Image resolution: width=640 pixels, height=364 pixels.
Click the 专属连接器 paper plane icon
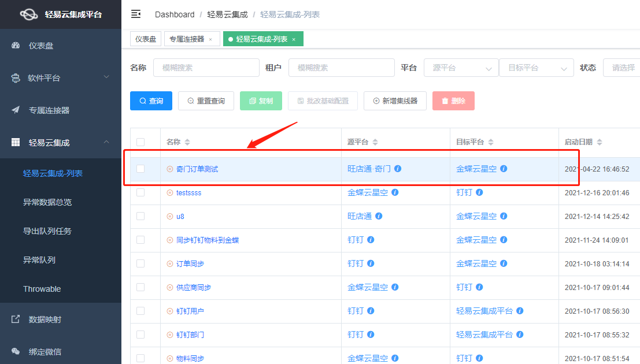pyautogui.click(x=16, y=110)
